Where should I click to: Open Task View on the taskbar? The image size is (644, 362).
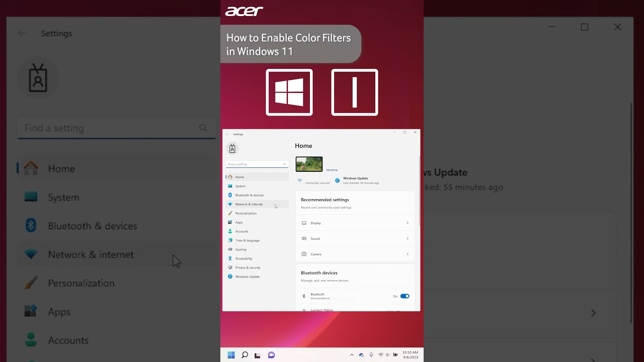[258, 355]
